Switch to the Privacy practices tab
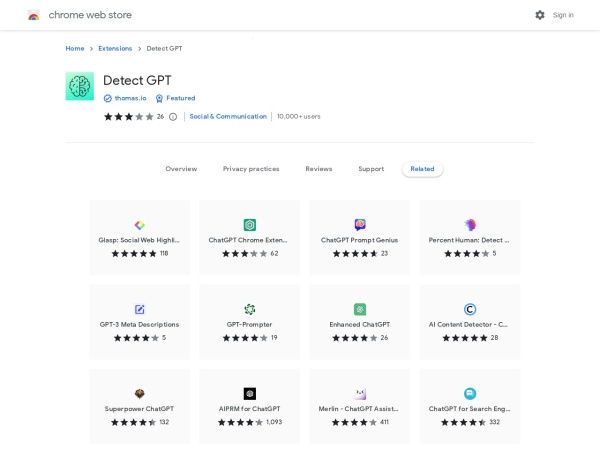Image resolution: width=600 pixels, height=450 pixels. (x=251, y=169)
